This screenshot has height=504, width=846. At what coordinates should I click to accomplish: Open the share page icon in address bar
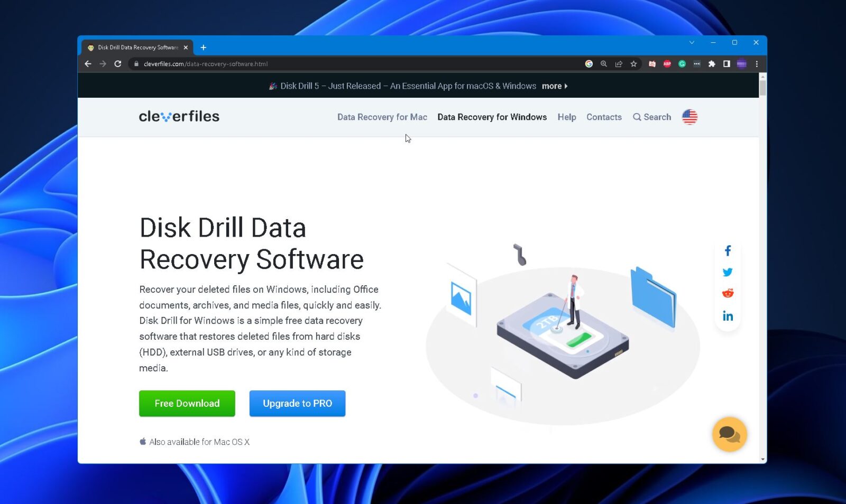619,64
